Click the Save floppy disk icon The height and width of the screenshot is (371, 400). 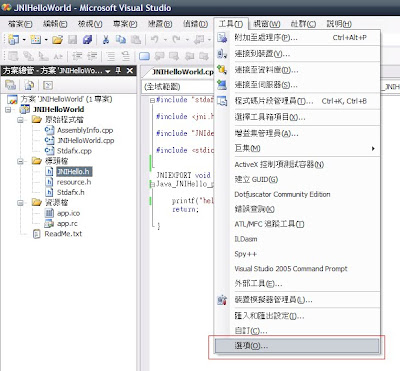(x=72, y=40)
